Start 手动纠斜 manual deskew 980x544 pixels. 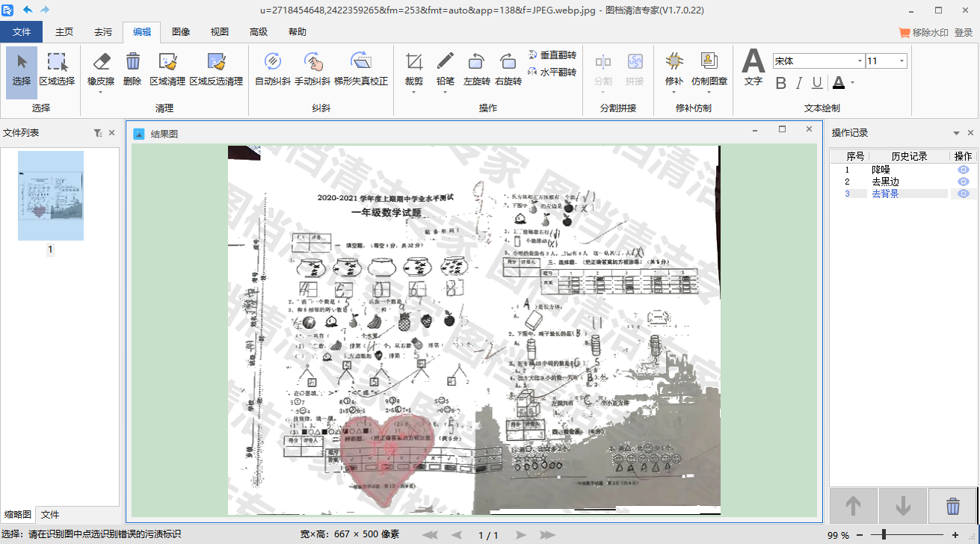[x=312, y=72]
